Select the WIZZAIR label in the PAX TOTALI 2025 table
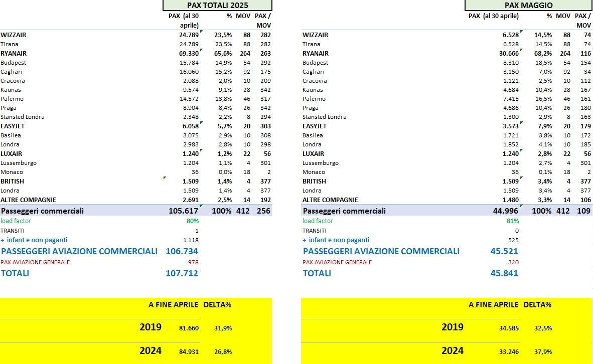The height and width of the screenshot is (364, 593). point(14,35)
